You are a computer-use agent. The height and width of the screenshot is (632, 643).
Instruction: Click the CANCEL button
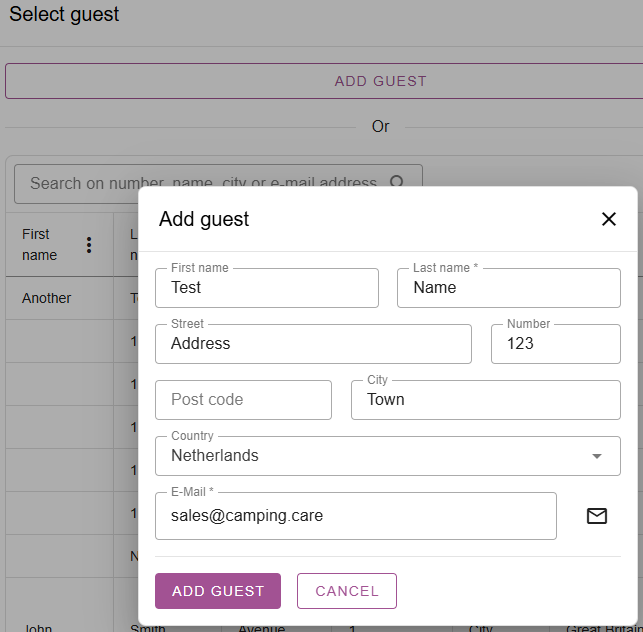[347, 591]
